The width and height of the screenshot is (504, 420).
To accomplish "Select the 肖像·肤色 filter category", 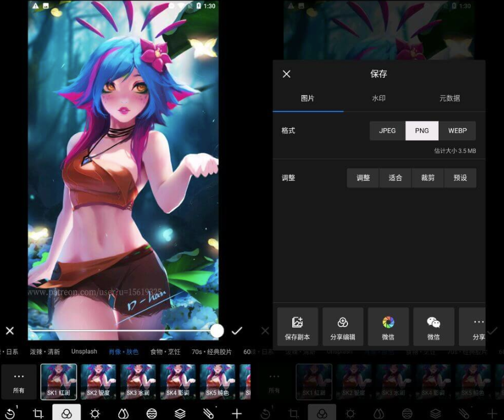I will [124, 351].
